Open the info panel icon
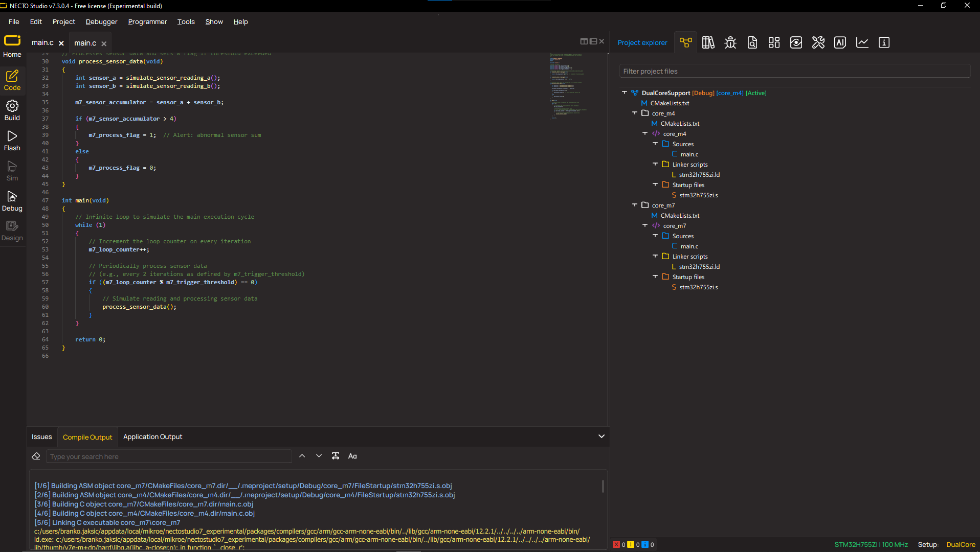980x552 pixels. pyautogui.click(x=884, y=42)
